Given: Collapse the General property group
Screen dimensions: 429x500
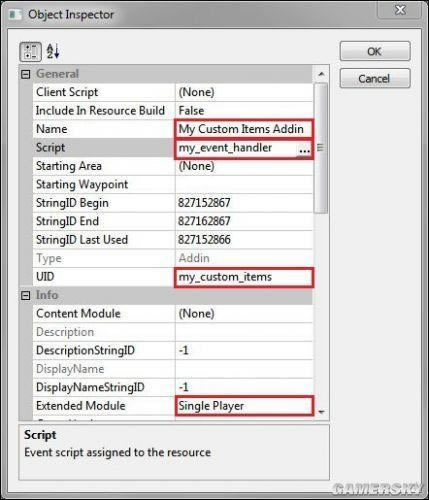Looking at the screenshot, I should pyautogui.click(x=26, y=74).
